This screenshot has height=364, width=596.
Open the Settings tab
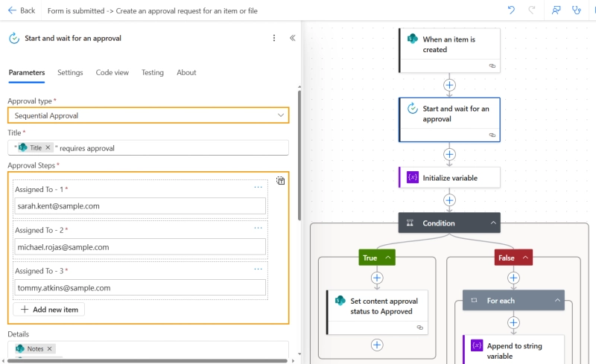click(70, 72)
